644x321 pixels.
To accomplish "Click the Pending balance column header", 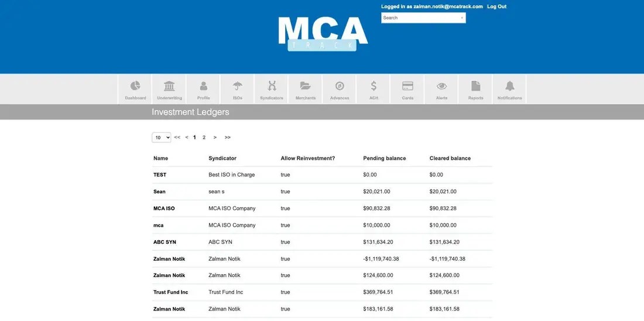I will point(385,158).
